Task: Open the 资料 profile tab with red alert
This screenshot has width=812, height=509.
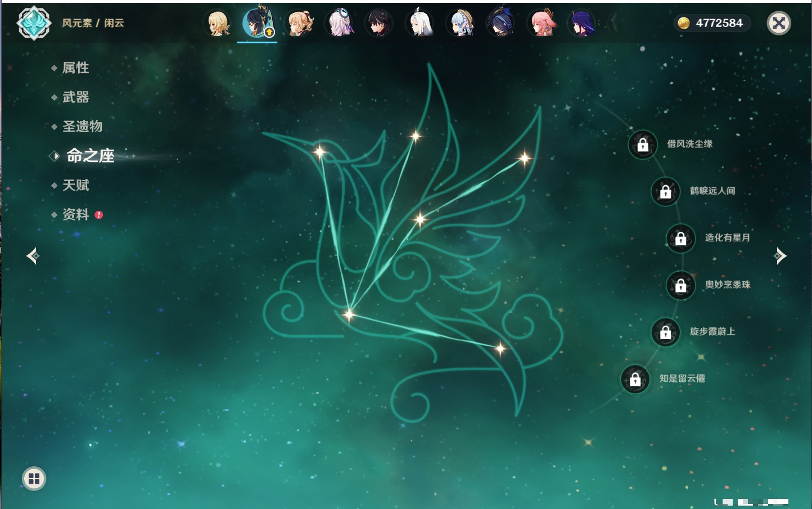Action: (x=75, y=214)
